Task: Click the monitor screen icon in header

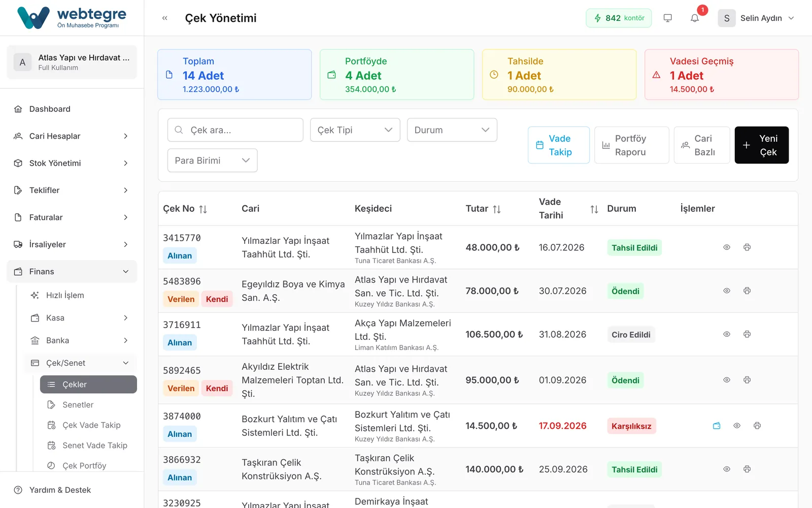Action: (x=668, y=18)
